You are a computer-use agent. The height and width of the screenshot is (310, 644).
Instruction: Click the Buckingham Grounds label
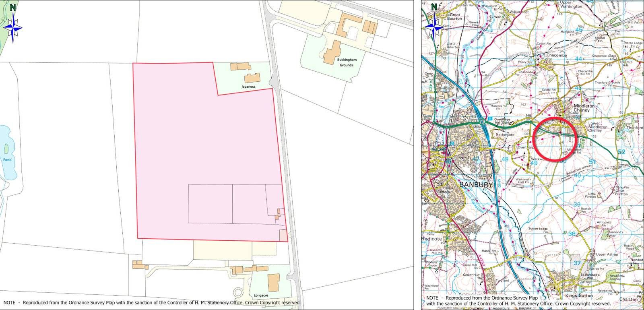pos(347,62)
